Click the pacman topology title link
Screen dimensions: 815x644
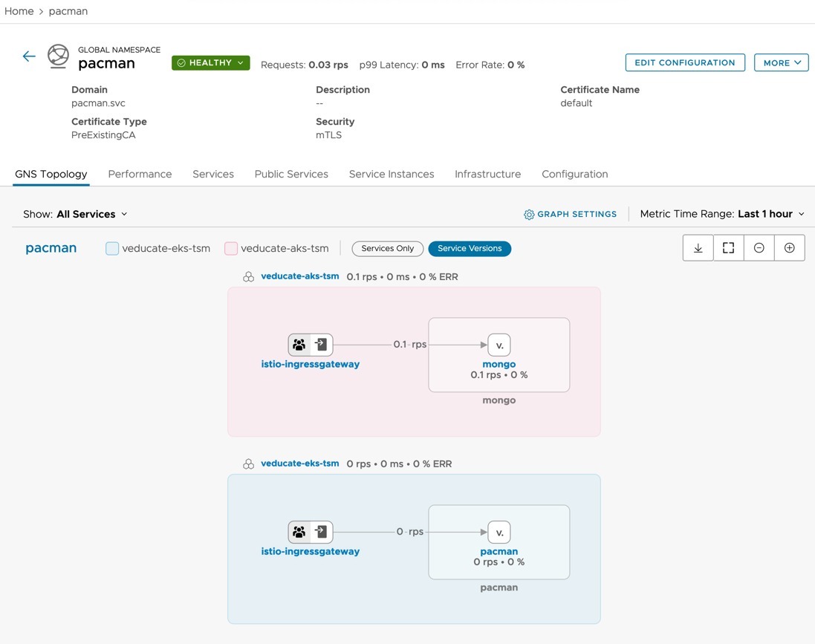tap(51, 248)
